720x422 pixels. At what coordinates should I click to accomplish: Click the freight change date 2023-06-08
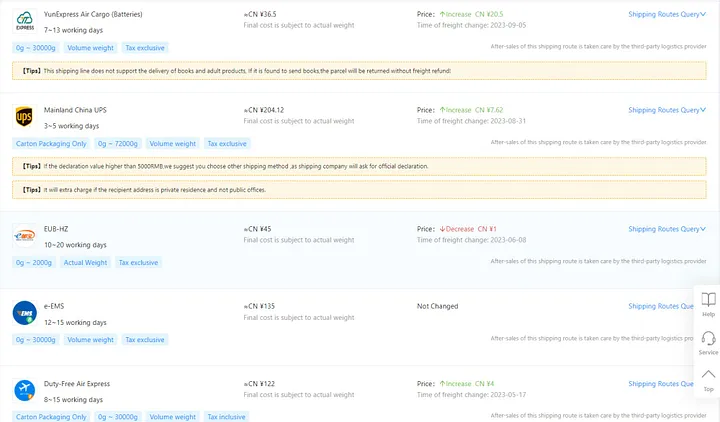pos(508,240)
